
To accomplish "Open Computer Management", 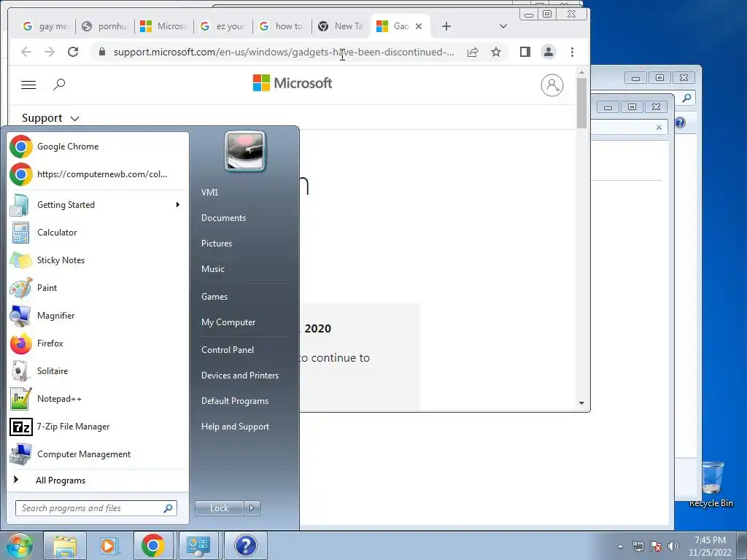I will (98, 454).
